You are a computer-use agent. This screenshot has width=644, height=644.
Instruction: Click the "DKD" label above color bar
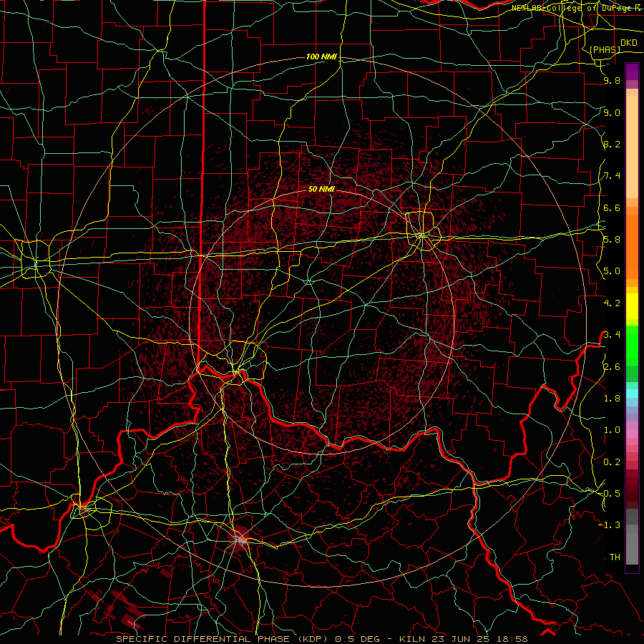click(x=629, y=43)
